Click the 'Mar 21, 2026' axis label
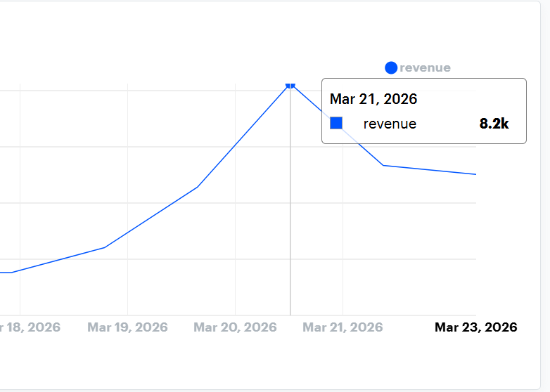The height and width of the screenshot is (392, 550). point(343,327)
